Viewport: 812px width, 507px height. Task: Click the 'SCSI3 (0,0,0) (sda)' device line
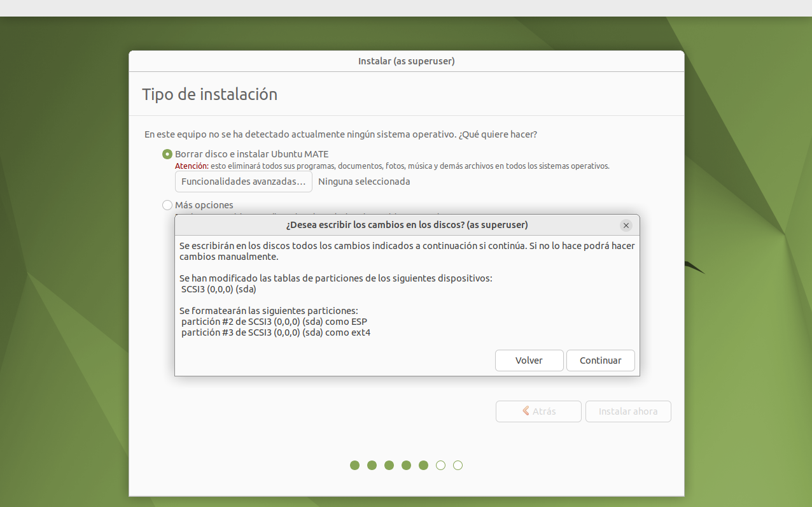click(x=219, y=289)
